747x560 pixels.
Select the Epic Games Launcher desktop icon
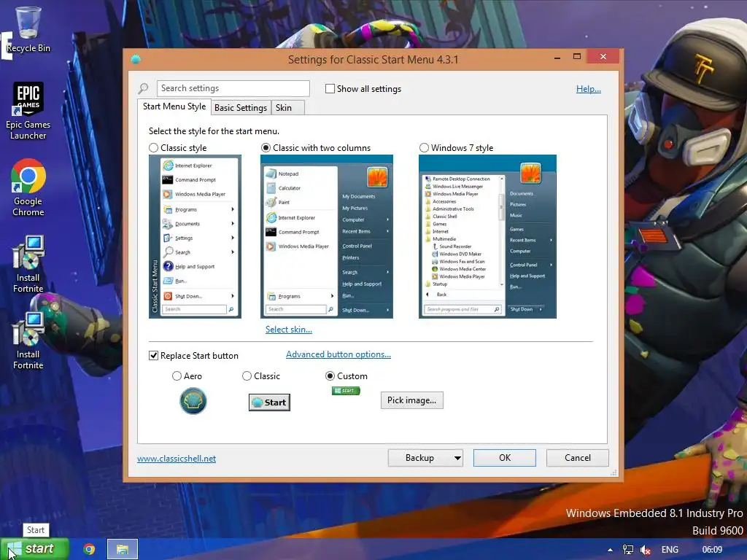coord(28,111)
